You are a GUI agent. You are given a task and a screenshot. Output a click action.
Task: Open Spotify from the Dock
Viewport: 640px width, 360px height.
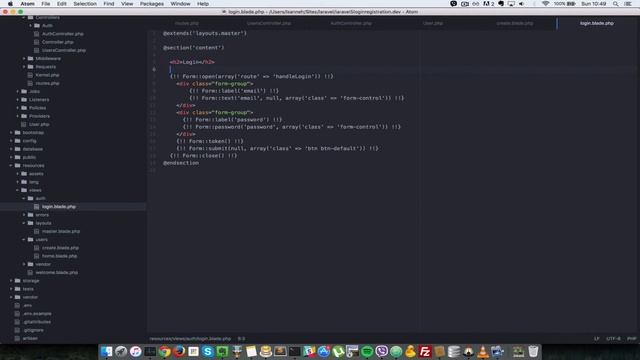(x=367, y=351)
